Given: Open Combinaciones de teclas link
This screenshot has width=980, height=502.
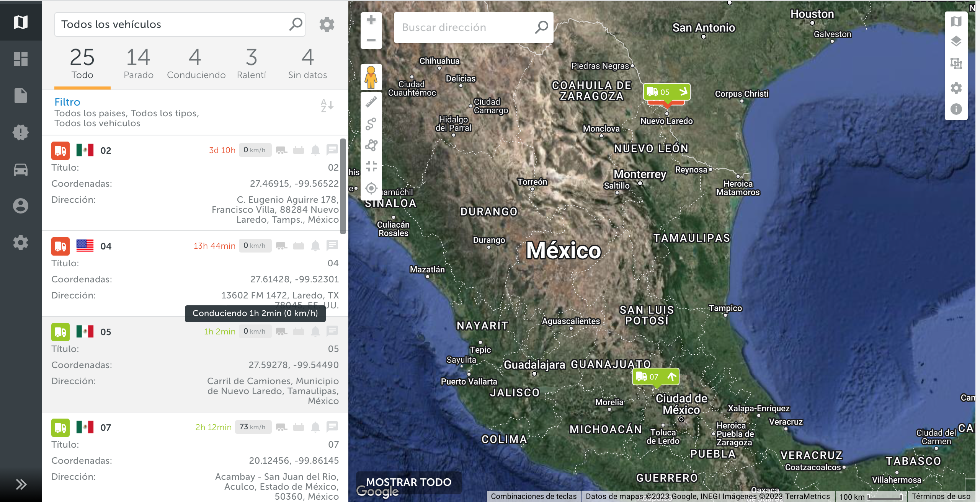Looking at the screenshot, I should (534, 496).
